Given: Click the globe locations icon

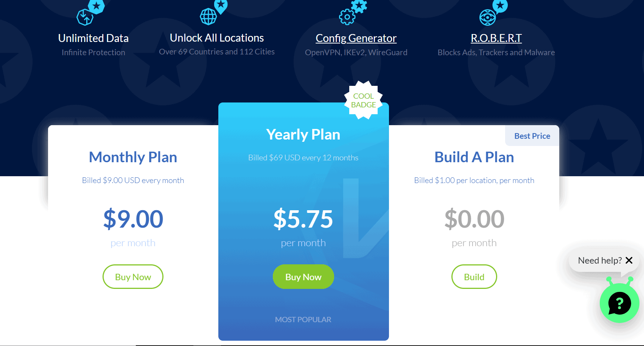Looking at the screenshot, I should (208, 16).
